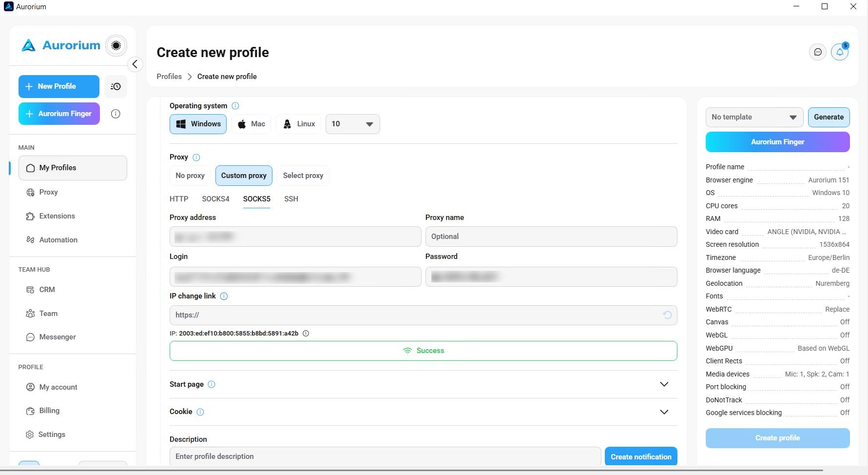Click the New Profile button
The width and height of the screenshot is (868, 475).
(59, 86)
